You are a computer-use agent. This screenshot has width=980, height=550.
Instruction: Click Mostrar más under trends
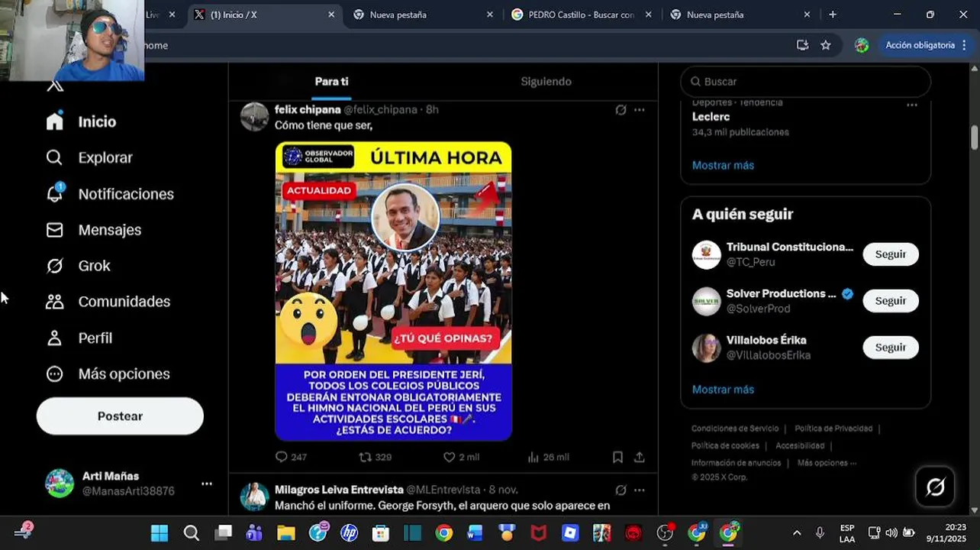pyautogui.click(x=723, y=165)
